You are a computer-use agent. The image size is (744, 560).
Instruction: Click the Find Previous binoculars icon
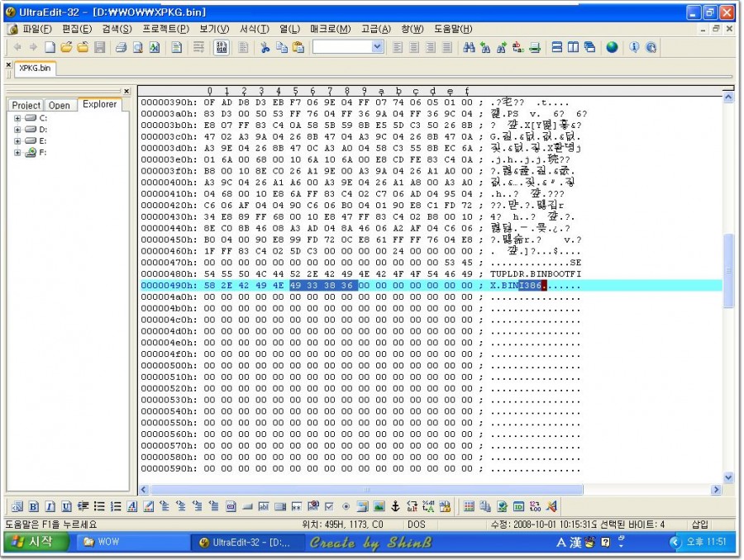click(x=485, y=47)
